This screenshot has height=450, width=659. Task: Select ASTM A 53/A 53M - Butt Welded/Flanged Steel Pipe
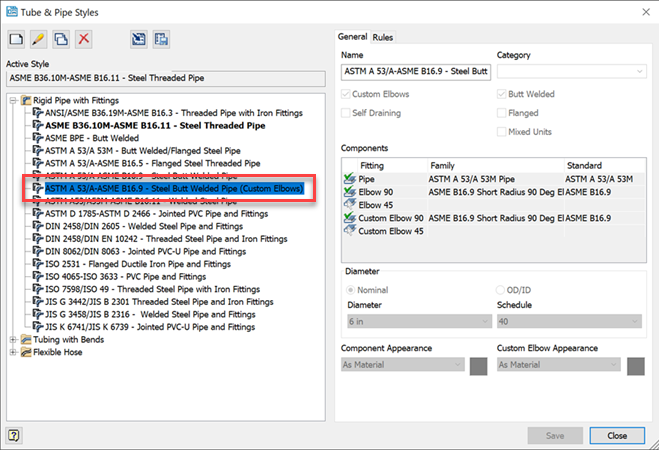point(142,150)
